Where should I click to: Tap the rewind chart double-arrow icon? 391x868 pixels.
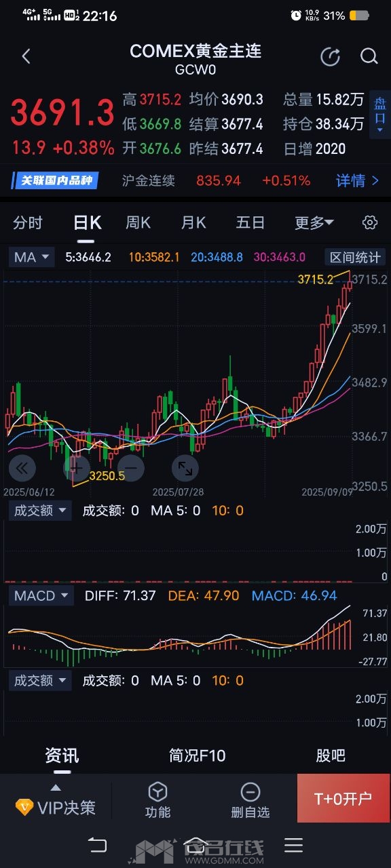[x=22, y=467]
